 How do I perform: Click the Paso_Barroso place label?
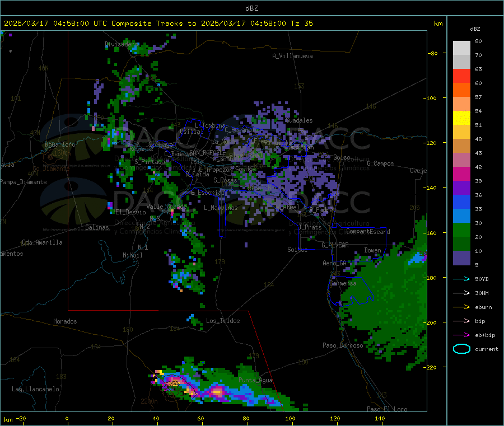tap(343, 345)
